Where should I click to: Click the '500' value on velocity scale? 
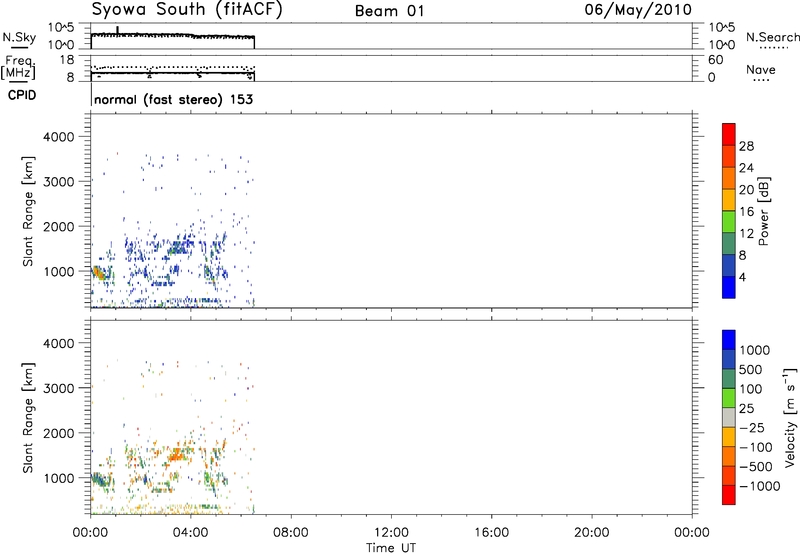751,369
